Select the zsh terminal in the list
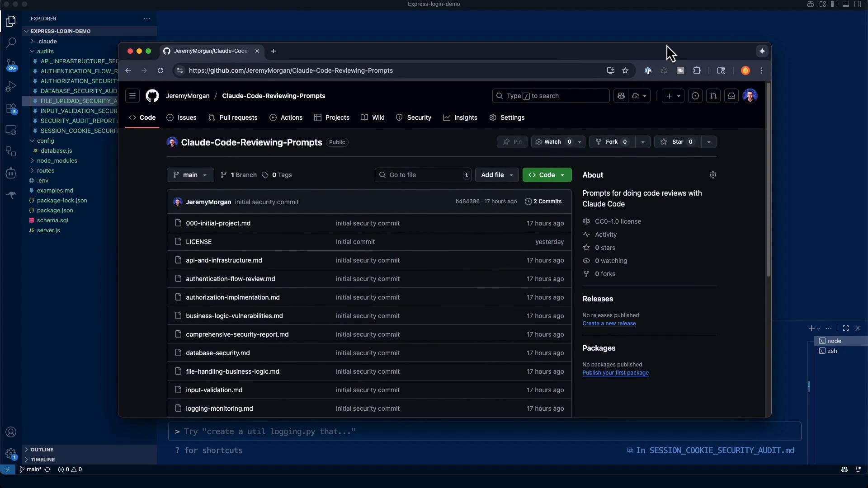This screenshot has height=488, width=868. (x=840, y=351)
